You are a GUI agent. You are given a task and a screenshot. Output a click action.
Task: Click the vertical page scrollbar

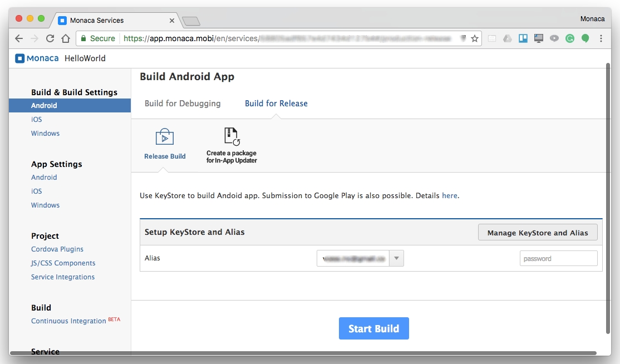(x=608, y=198)
